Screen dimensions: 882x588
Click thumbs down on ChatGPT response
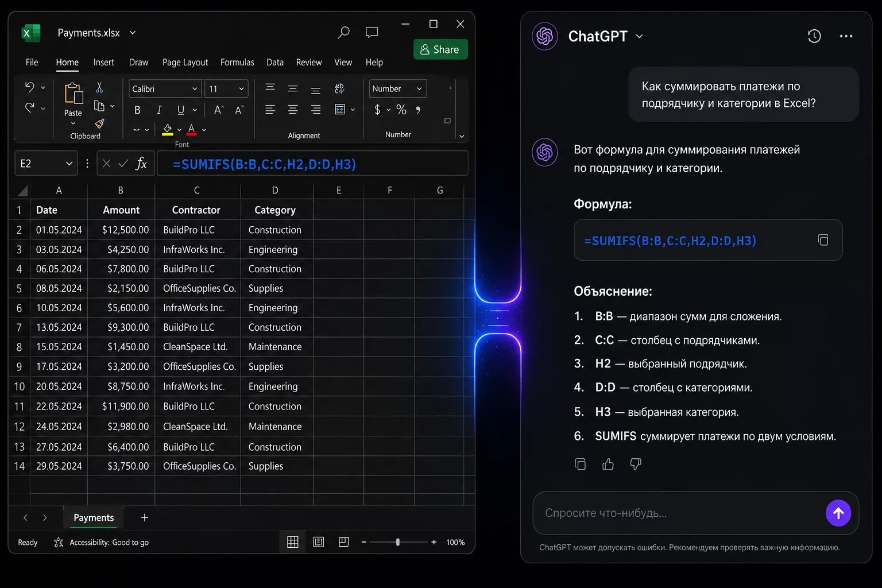point(636,464)
